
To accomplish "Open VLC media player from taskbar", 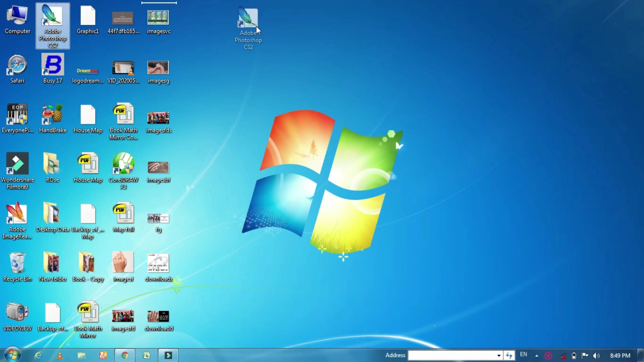I will tap(60, 355).
